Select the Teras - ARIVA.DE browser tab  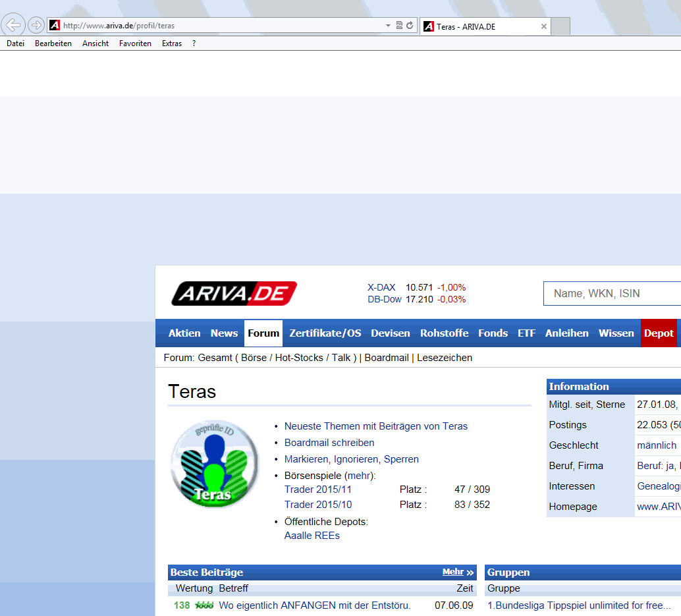(x=485, y=26)
